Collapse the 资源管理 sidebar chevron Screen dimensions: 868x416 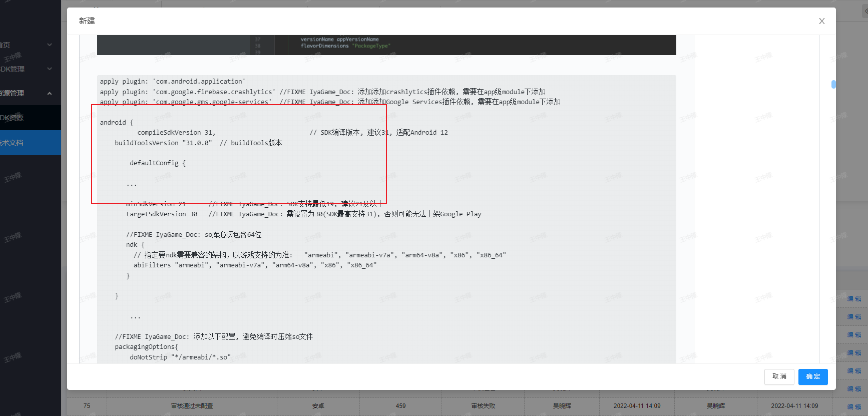tap(50, 94)
